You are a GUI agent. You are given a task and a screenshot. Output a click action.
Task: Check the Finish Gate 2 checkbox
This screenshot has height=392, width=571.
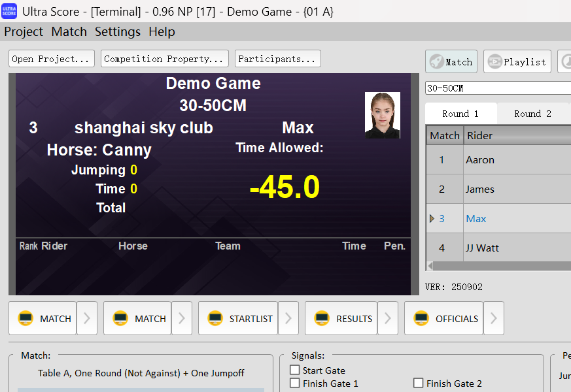[419, 384]
